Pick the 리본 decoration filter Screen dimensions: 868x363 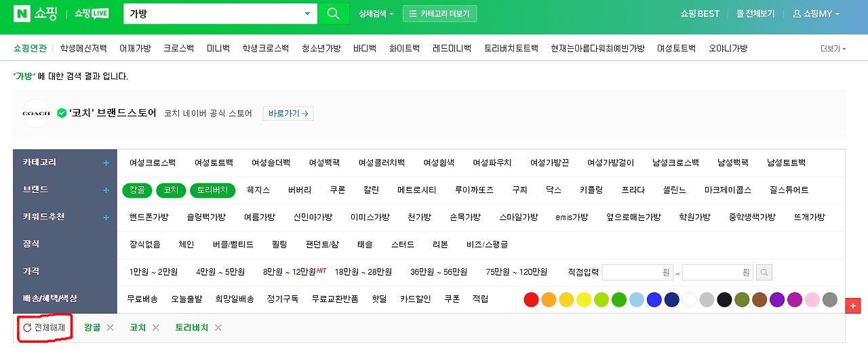click(440, 244)
